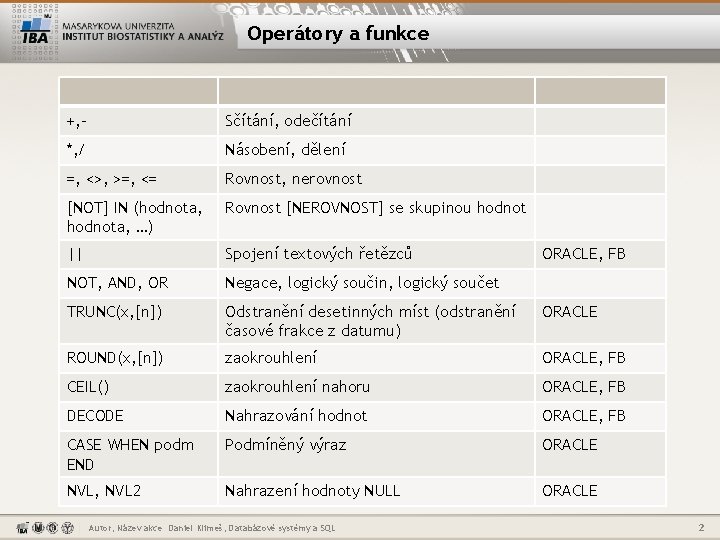The image size is (720, 540).
Task: Select the Nahrazení hodnoty NULL description cell
Action: (376, 491)
